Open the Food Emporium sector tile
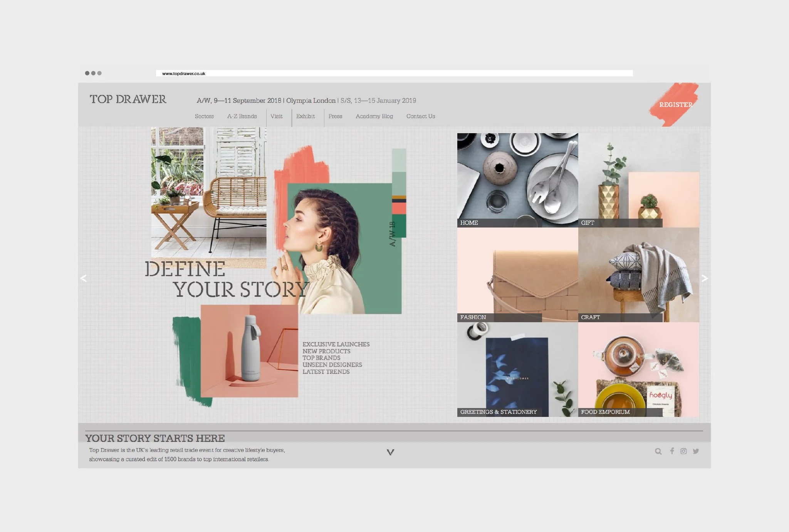 tap(638, 370)
